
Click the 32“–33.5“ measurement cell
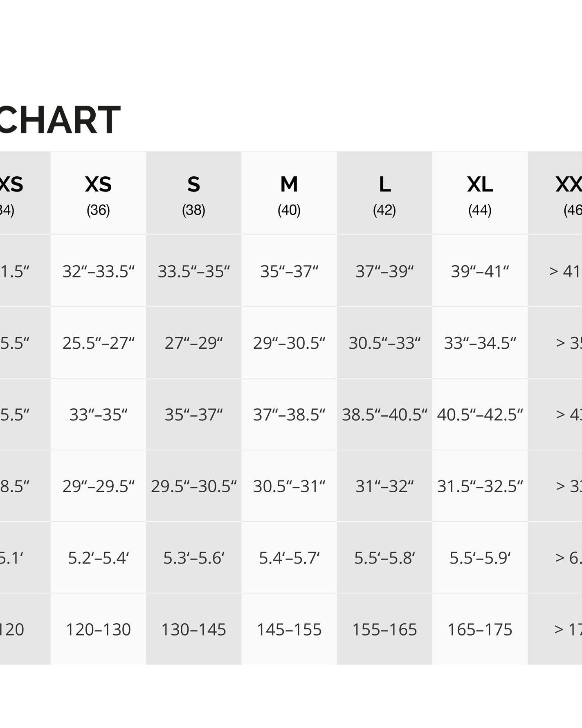[x=98, y=271]
